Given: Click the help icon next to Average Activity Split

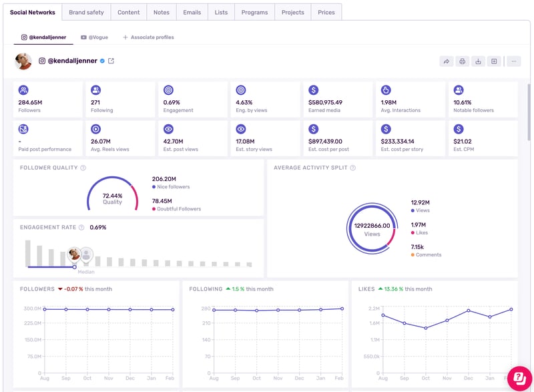Looking at the screenshot, I should pyautogui.click(x=353, y=168).
